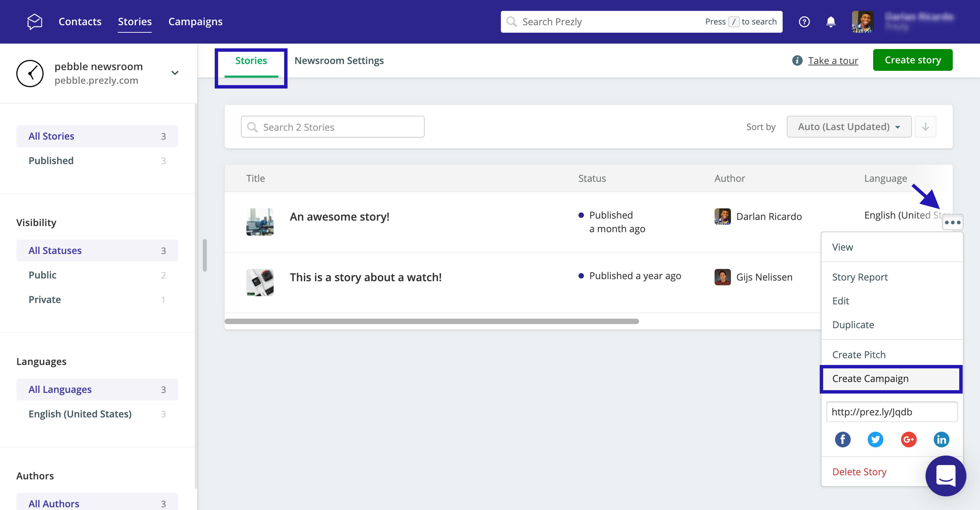
Task: Open An awesome story thumbnail
Action: tap(260, 222)
